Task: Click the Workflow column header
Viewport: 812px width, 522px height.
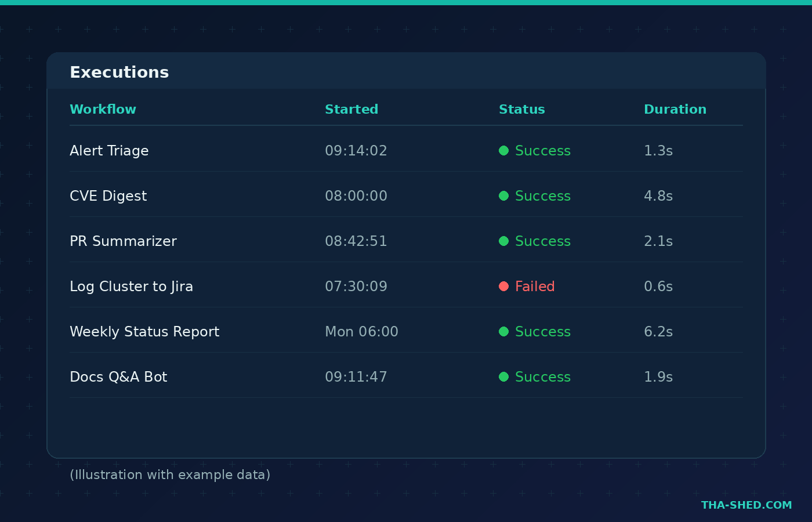Action: 103,109
